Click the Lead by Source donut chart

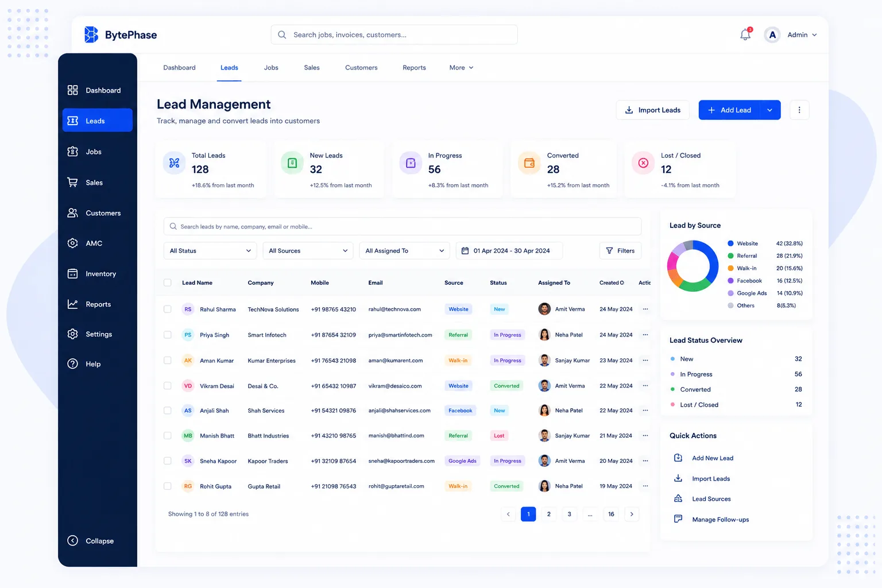(x=693, y=266)
